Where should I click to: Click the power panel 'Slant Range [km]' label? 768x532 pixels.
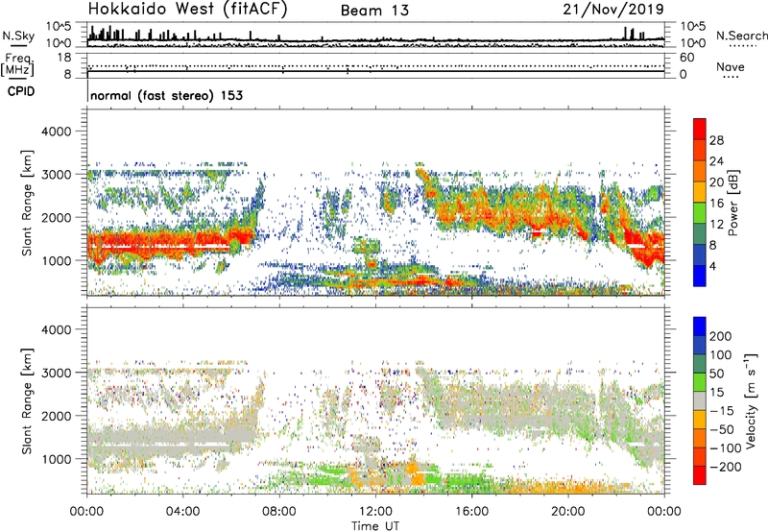click(x=27, y=203)
